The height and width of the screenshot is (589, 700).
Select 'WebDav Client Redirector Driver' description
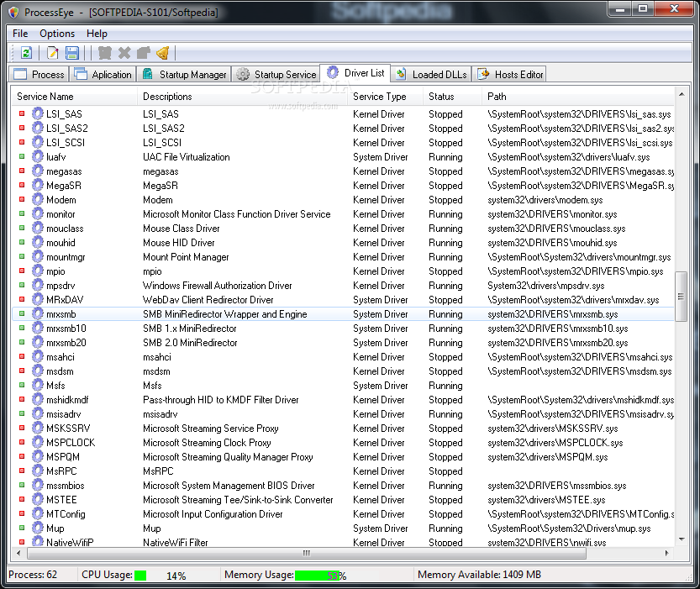[x=208, y=300]
